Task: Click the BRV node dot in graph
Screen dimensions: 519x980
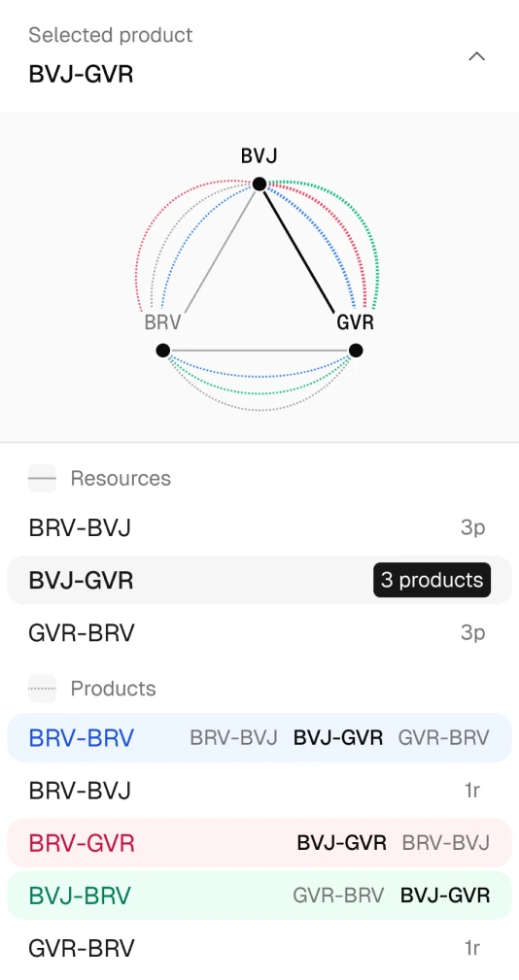Action: (163, 350)
